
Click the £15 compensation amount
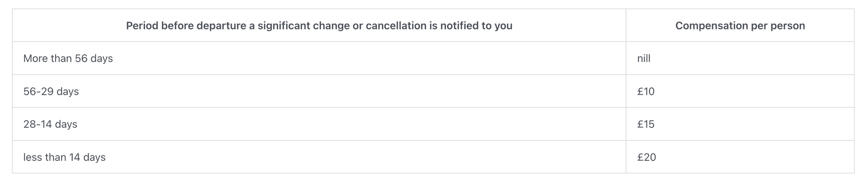646,124
